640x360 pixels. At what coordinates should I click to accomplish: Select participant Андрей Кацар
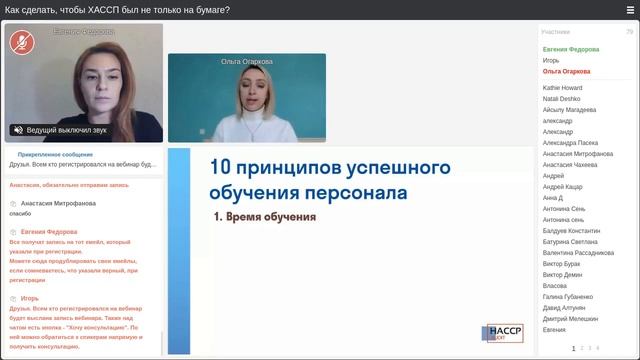562,187
